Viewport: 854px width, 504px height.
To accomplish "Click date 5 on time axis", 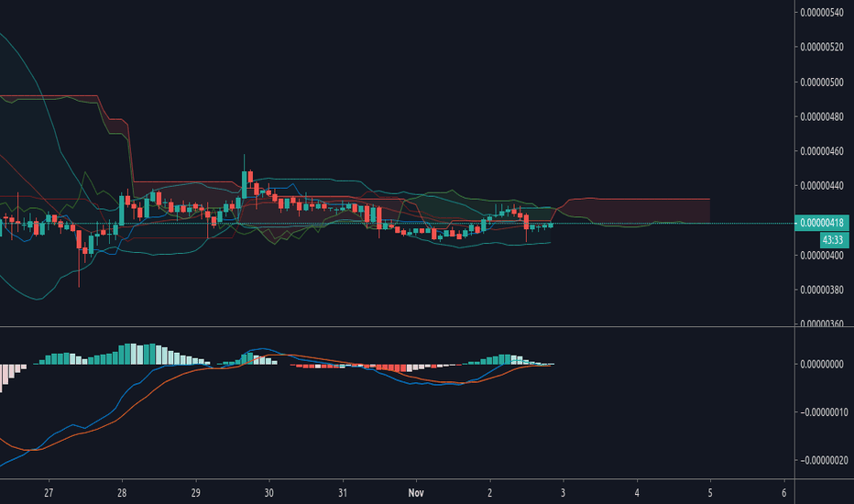I will (x=710, y=493).
